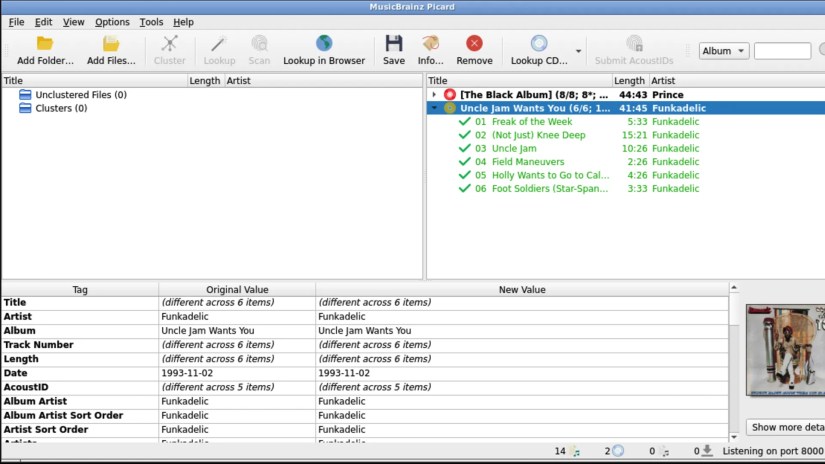
Task: Click Prince artist in Black Album row
Action: (668, 95)
